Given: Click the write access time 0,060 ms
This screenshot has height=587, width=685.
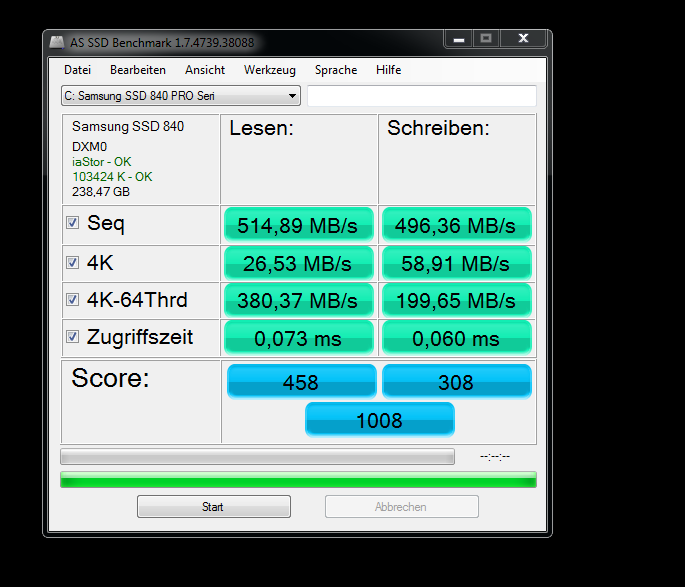Looking at the screenshot, I should pos(457,338).
